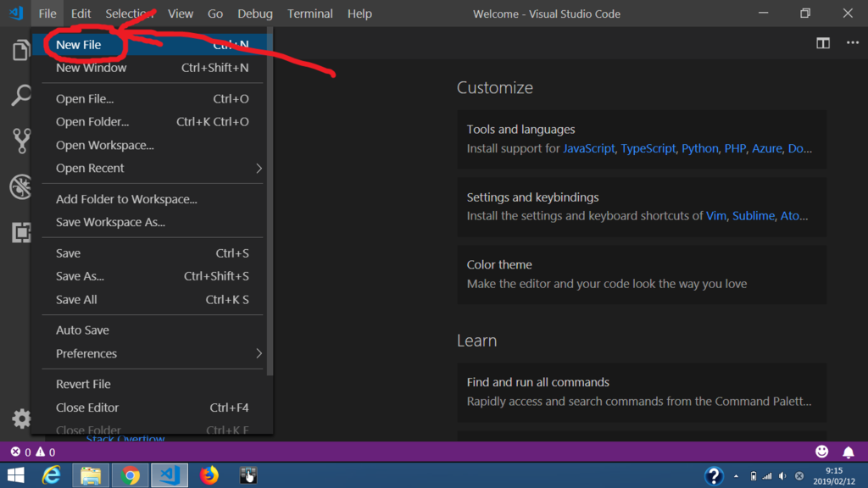Viewport: 868px width, 488px height.
Task: Open the Extensions view
Action: pyautogui.click(x=21, y=232)
